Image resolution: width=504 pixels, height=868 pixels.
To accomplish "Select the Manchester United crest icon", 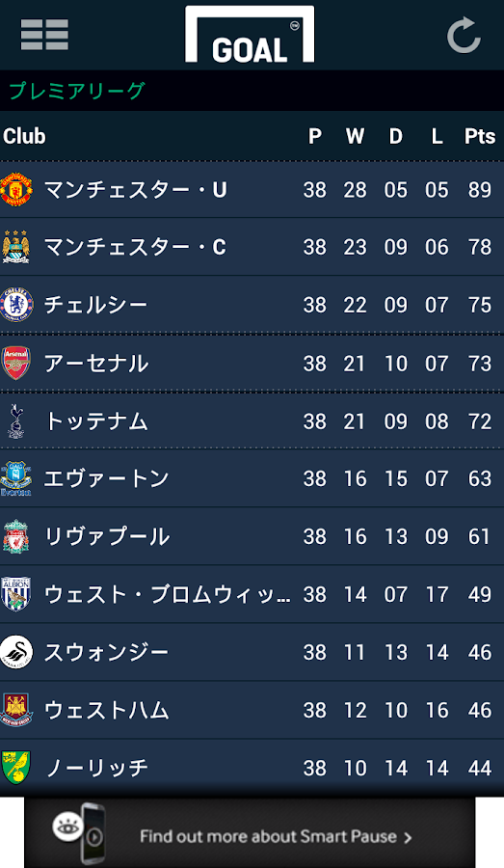I will click(x=16, y=189).
